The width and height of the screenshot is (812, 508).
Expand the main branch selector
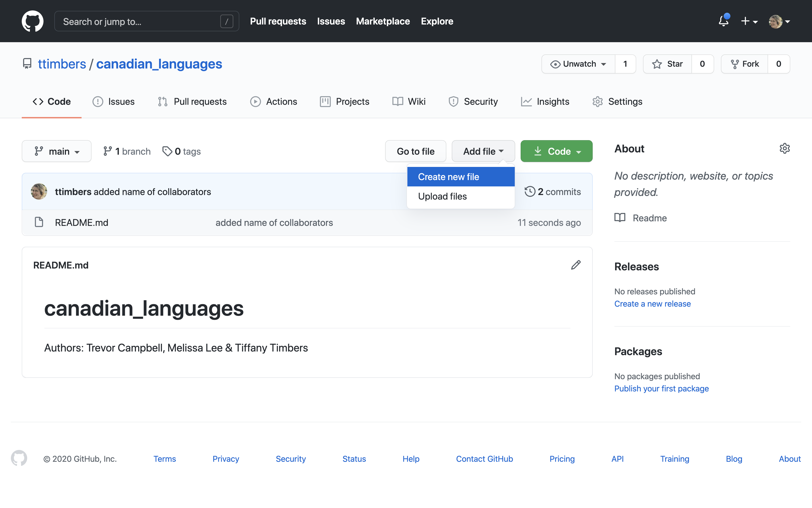point(57,151)
